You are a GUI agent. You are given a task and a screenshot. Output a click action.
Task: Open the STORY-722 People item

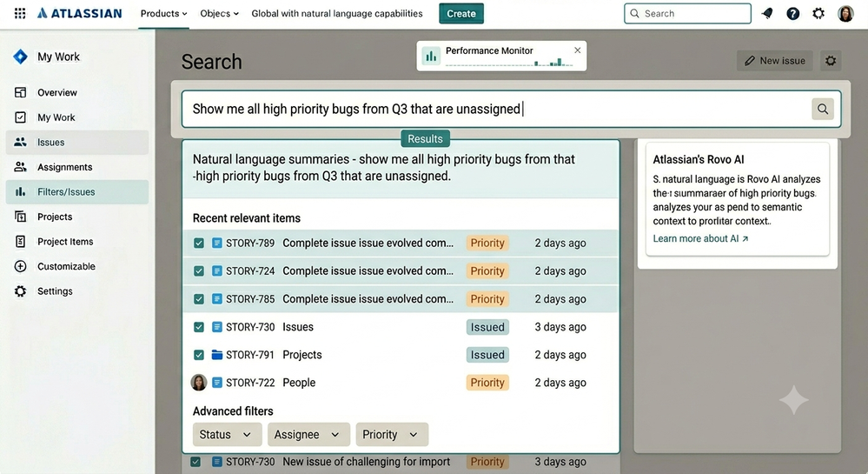coord(299,383)
